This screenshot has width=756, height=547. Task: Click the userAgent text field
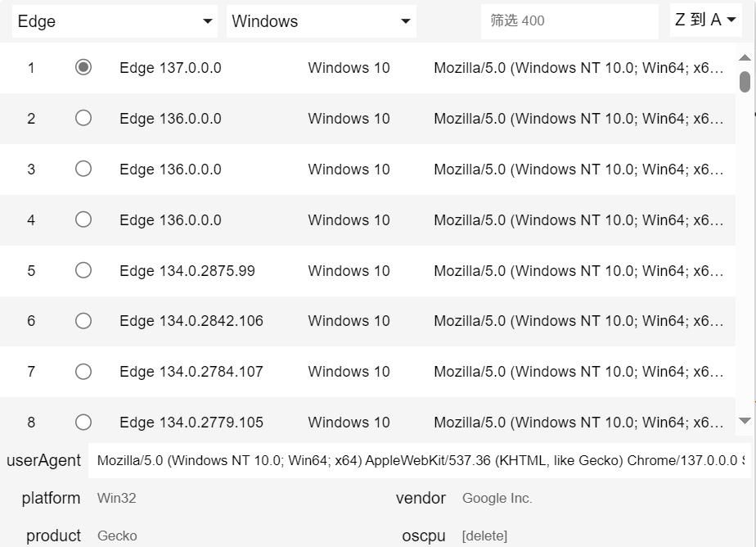[419, 460]
